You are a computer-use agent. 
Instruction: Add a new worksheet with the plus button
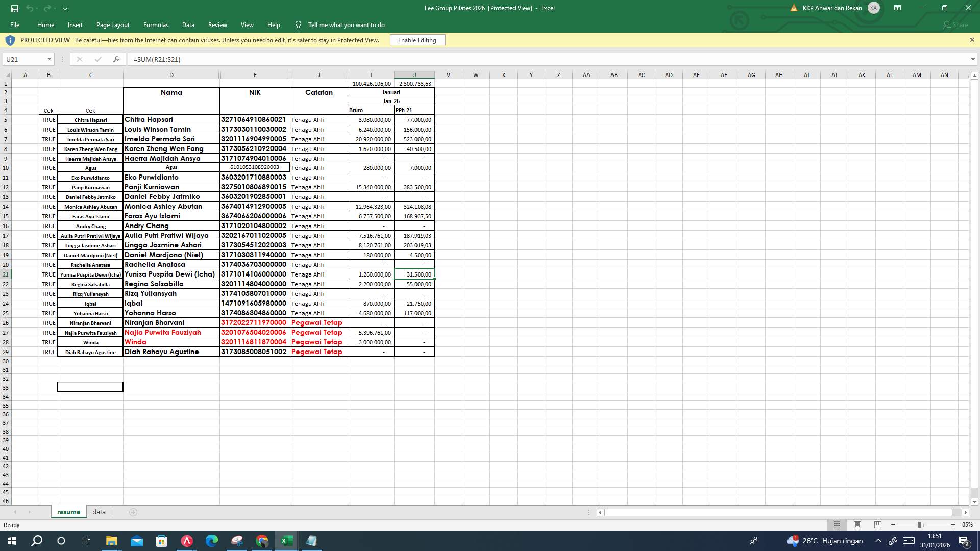click(x=133, y=512)
